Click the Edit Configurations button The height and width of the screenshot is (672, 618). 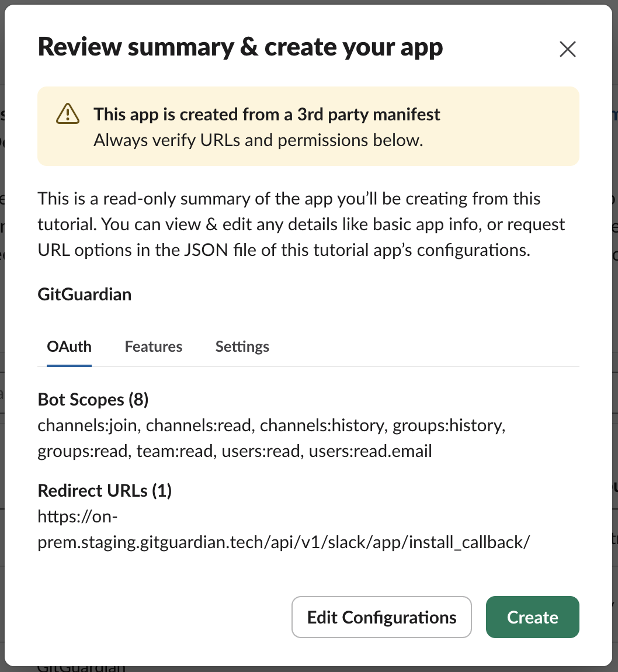pos(381,617)
